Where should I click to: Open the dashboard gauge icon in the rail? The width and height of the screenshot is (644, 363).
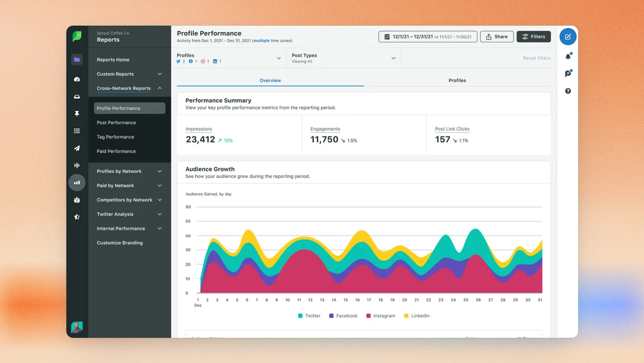[77, 79]
